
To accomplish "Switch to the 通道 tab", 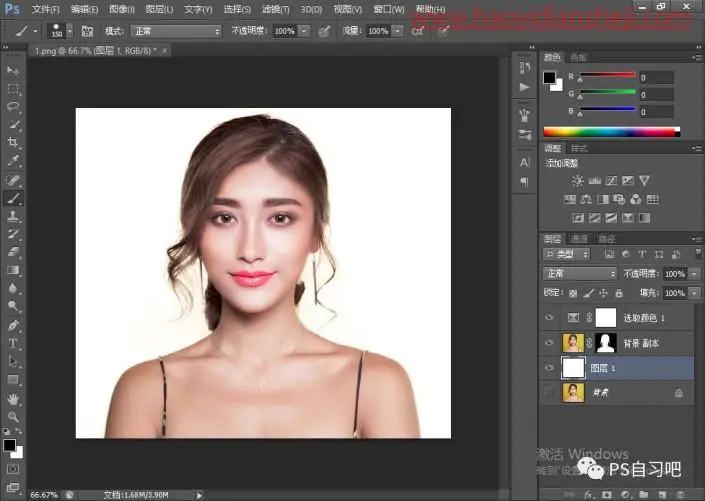I will [x=579, y=239].
